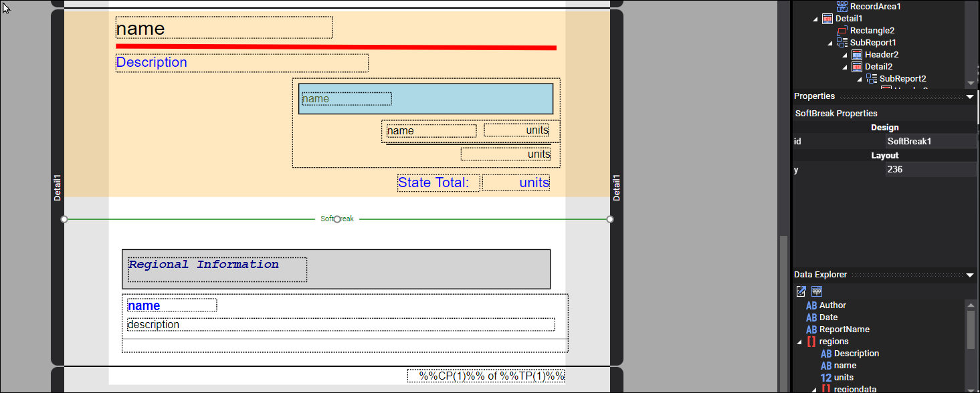This screenshot has height=393, width=980.
Task: Click the y layout field showing 236
Action: (x=930, y=170)
